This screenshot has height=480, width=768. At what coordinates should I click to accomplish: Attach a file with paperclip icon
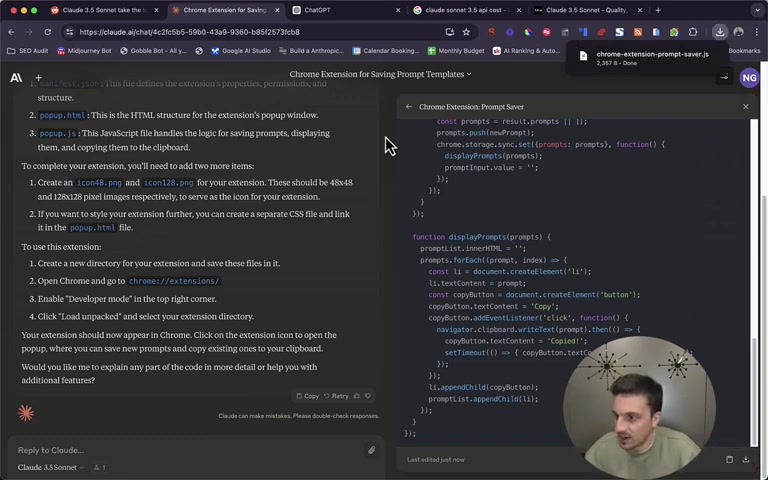(x=371, y=450)
